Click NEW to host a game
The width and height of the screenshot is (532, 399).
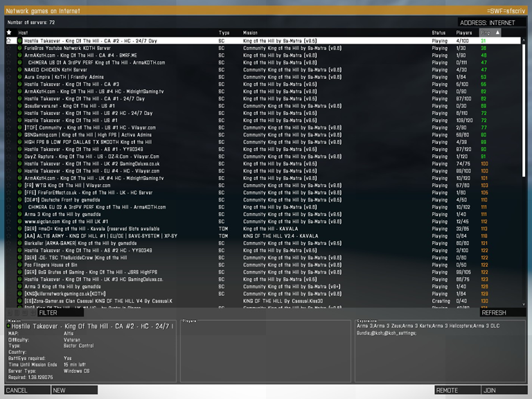[x=74, y=390]
